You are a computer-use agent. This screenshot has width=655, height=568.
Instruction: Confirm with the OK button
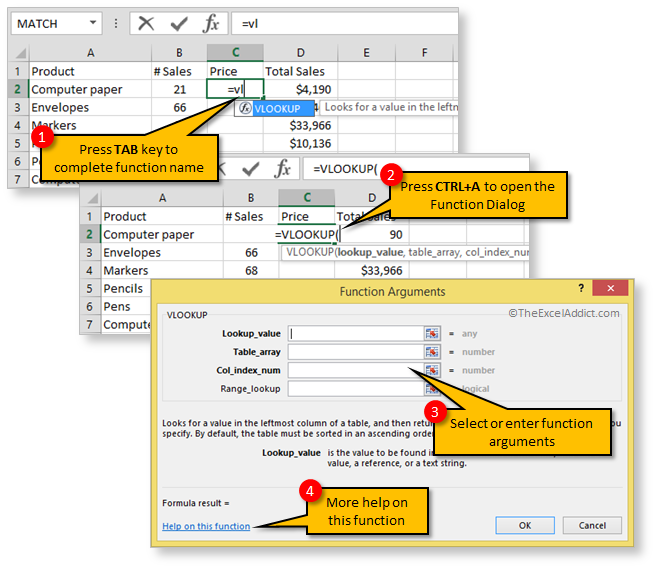[525, 525]
